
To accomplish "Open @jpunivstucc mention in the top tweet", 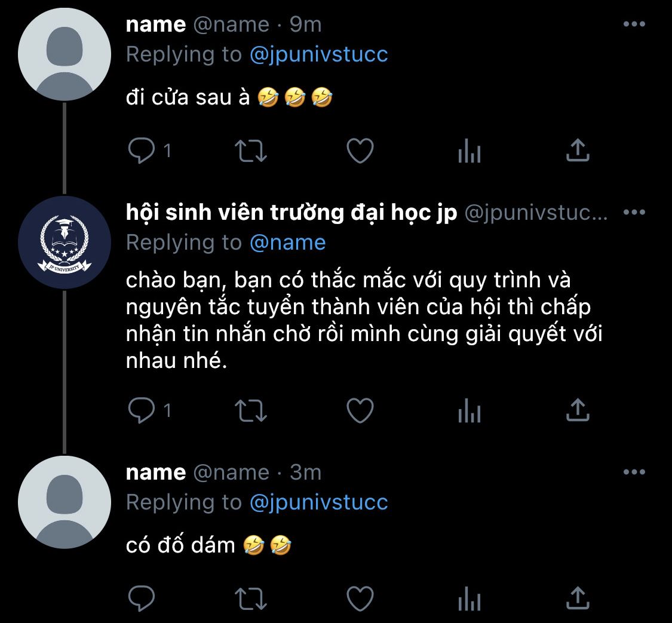I will 319,55.
